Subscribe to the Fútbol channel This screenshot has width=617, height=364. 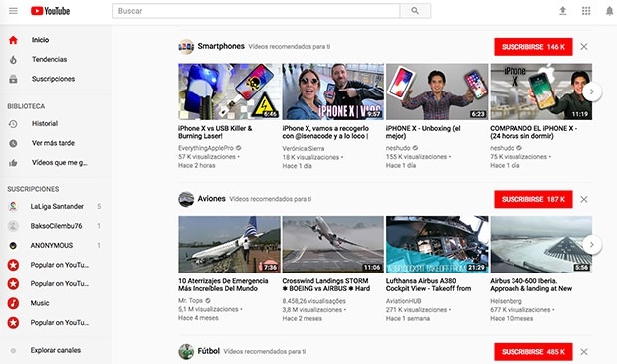pyautogui.click(x=533, y=352)
